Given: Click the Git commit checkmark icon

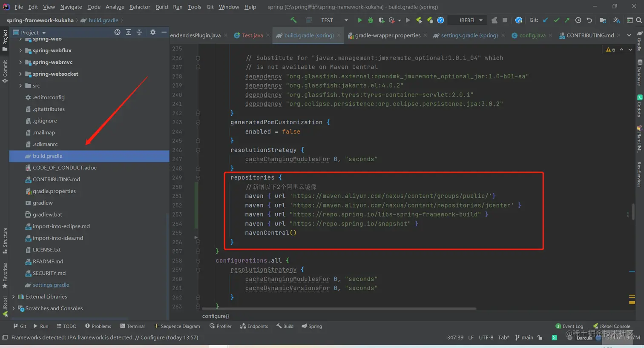Looking at the screenshot, I should (x=556, y=20).
